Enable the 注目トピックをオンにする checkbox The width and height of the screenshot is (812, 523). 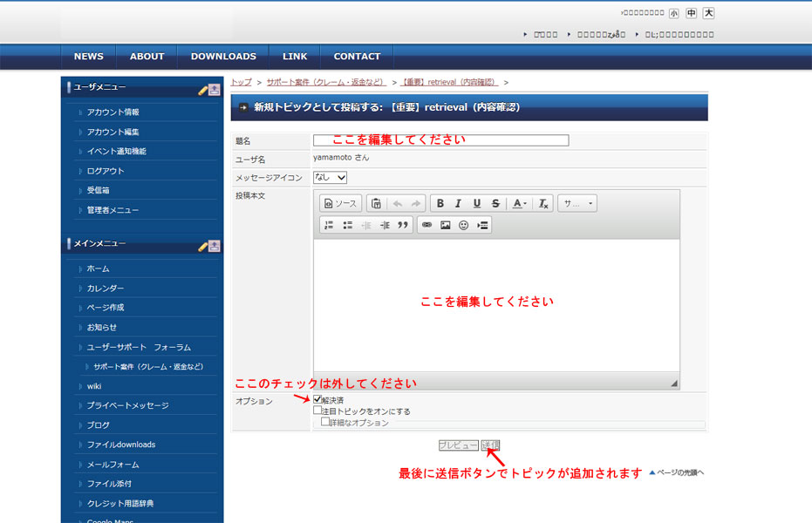317,411
